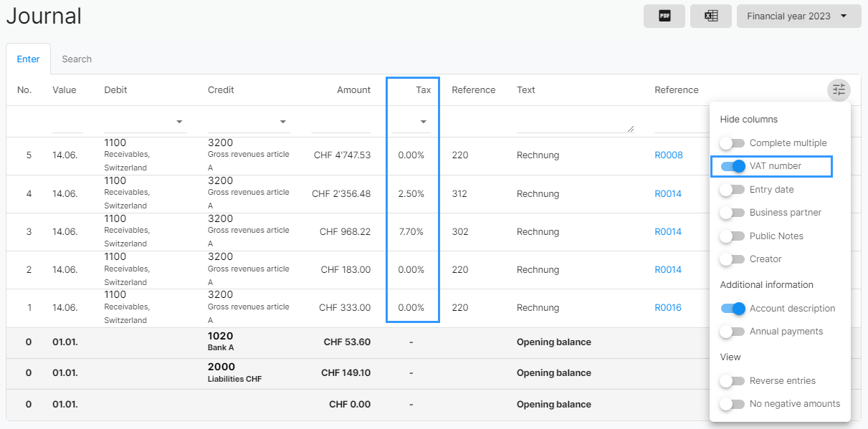This screenshot has height=429, width=868.
Task: Enable Complete multiple toggle
Action: (733, 143)
